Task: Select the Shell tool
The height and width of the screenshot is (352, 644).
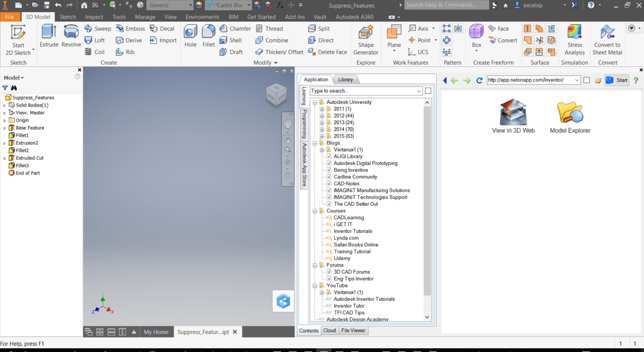Action: (x=231, y=40)
